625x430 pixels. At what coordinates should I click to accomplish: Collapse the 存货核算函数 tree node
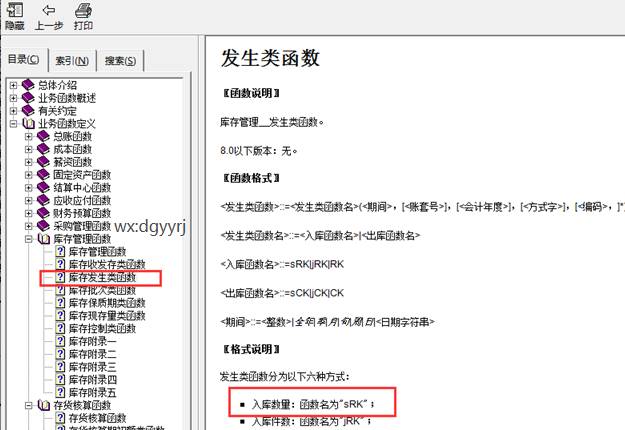[28, 406]
